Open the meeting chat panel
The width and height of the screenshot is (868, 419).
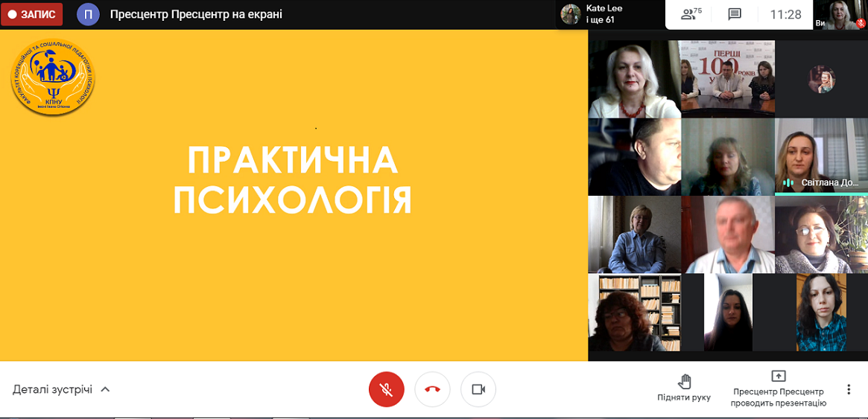[x=735, y=14]
